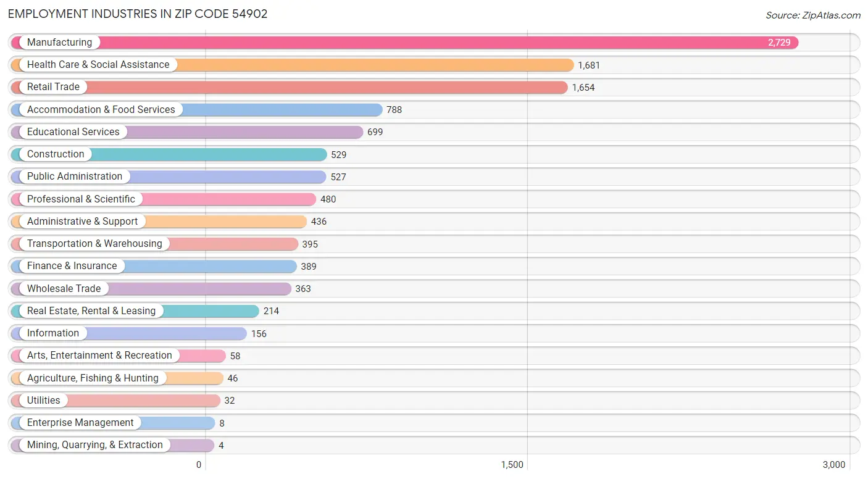Click the Enterprise Management value 8
Screen dimensions: 868x479
(222, 423)
